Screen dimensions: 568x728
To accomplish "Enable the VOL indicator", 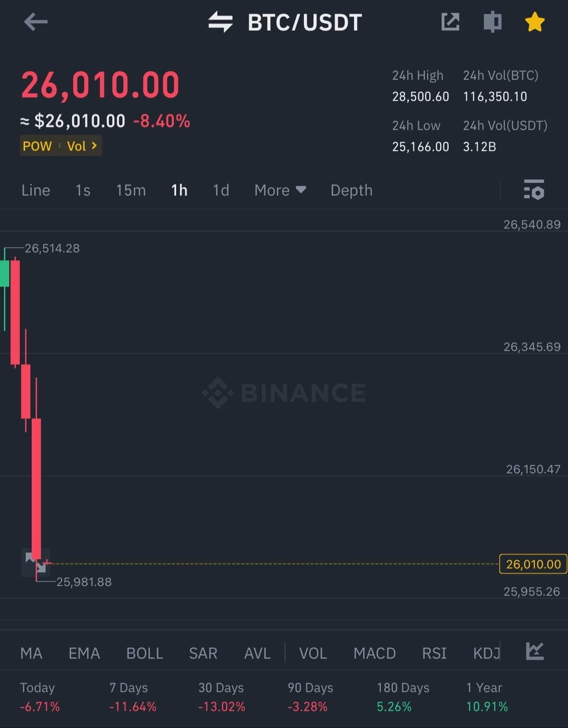I will (x=313, y=653).
